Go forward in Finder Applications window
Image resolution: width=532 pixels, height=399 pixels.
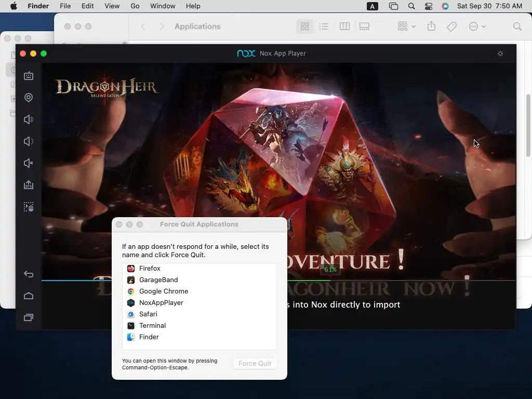pos(162,26)
